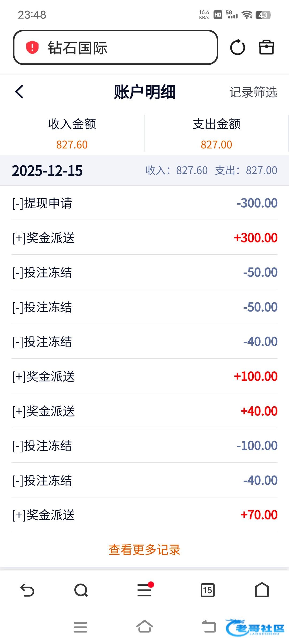Open the 奖金派送 +70.00 record

pyautogui.click(x=144, y=515)
